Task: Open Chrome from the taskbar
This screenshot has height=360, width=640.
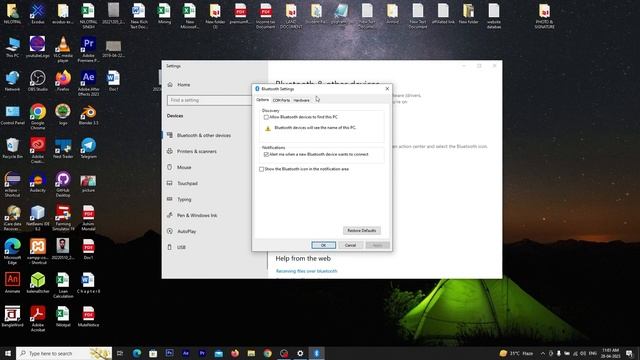Action: coord(267,353)
